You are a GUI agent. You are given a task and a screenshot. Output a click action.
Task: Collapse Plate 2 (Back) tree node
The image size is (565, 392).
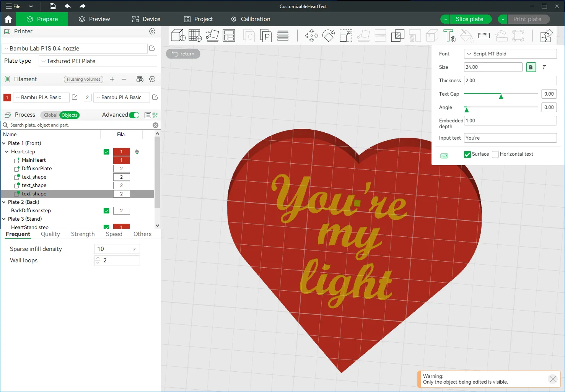click(x=4, y=202)
